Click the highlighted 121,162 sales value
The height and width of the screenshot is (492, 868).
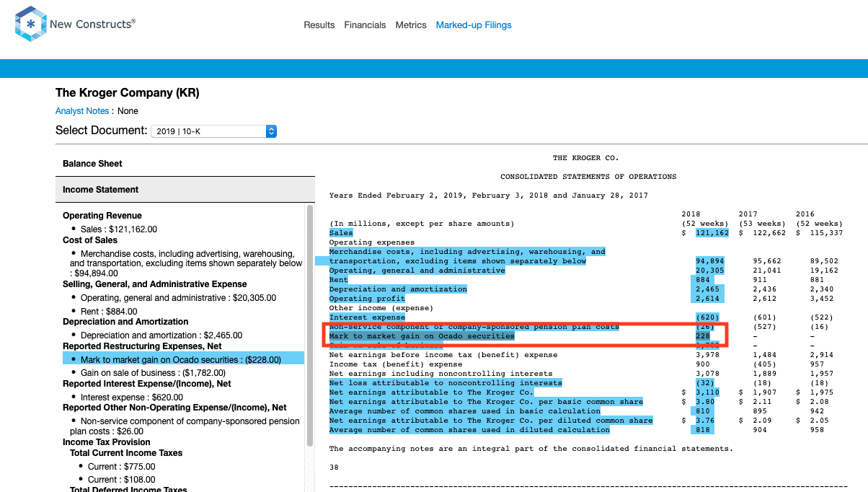click(x=712, y=233)
